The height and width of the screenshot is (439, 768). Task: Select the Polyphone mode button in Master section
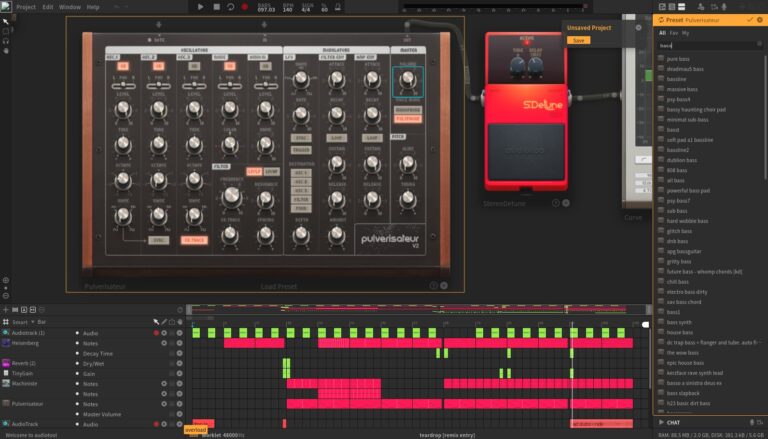[x=408, y=119]
